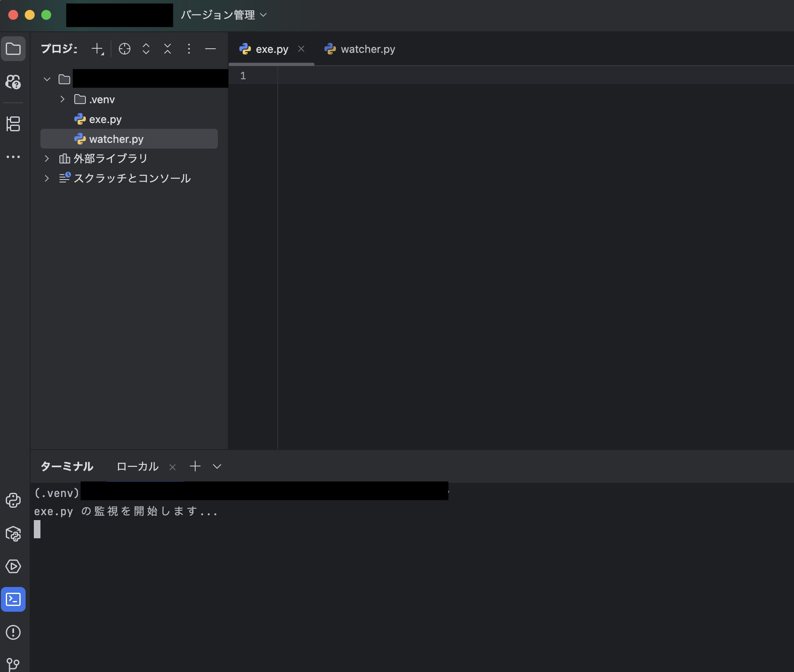This screenshot has width=794, height=672.
Task: Add a new terminal session tab
Action: point(195,466)
